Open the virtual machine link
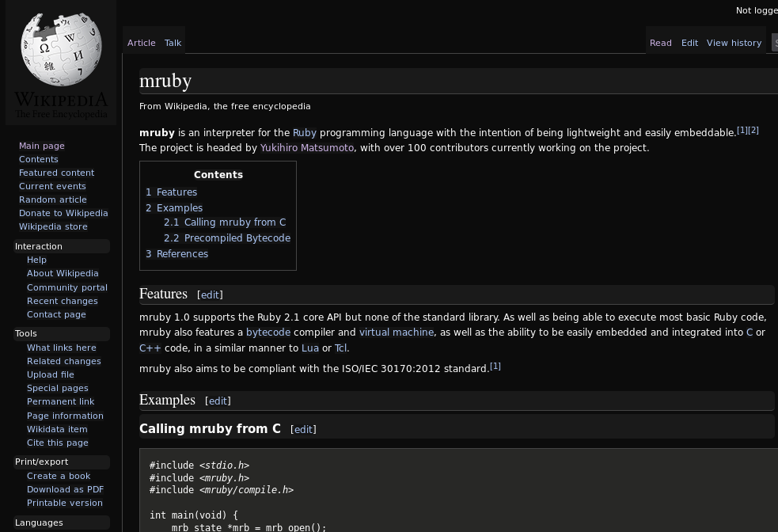The height and width of the screenshot is (532, 778). 397,332
